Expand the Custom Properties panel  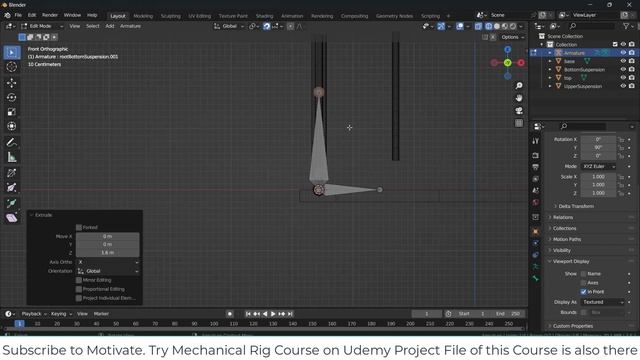pyautogui.click(x=573, y=326)
